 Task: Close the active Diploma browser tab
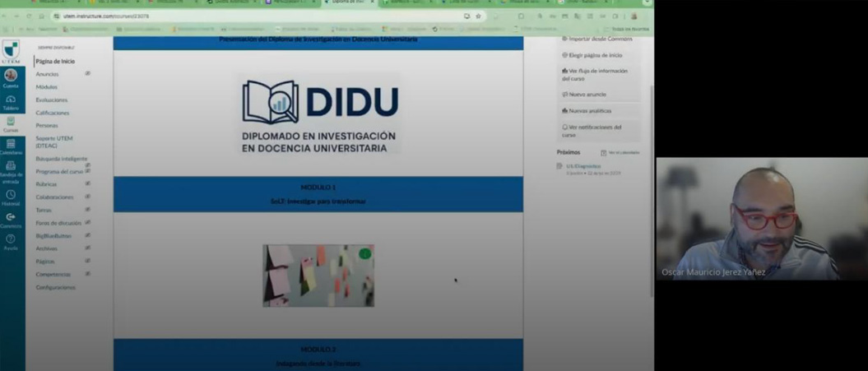pos(373,2)
